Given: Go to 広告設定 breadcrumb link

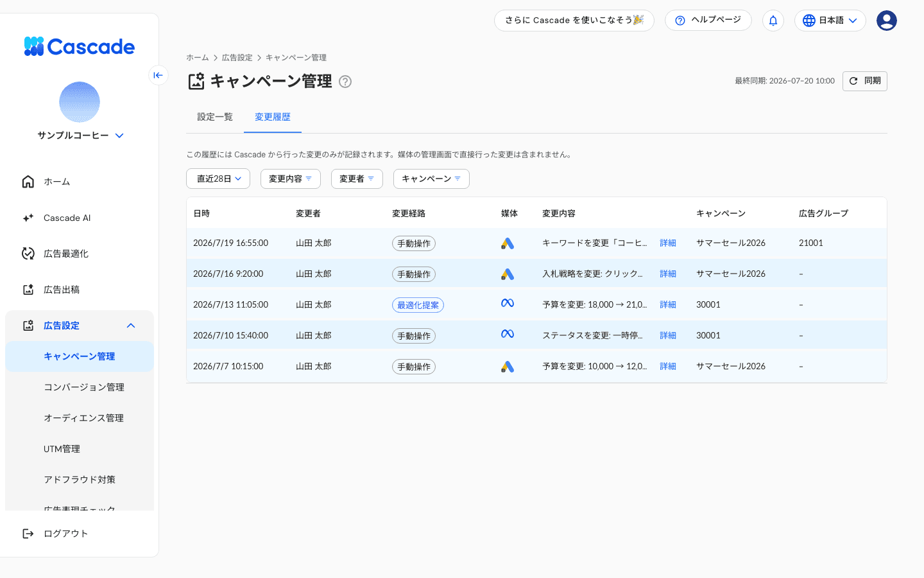Looking at the screenshot, I should click(x=237, y=58).
